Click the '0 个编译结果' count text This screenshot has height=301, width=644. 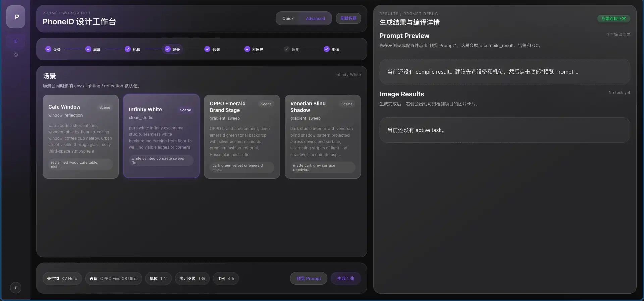[x=618, y=35]
